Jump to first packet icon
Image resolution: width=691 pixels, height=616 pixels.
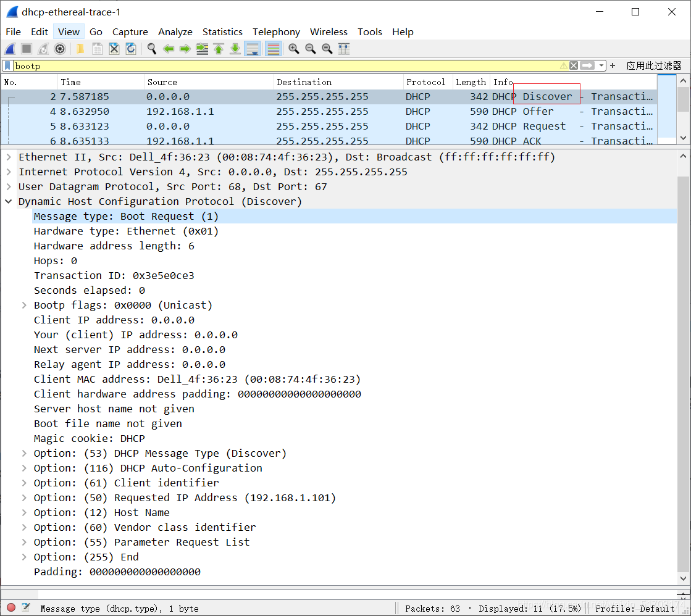(219, 49)
